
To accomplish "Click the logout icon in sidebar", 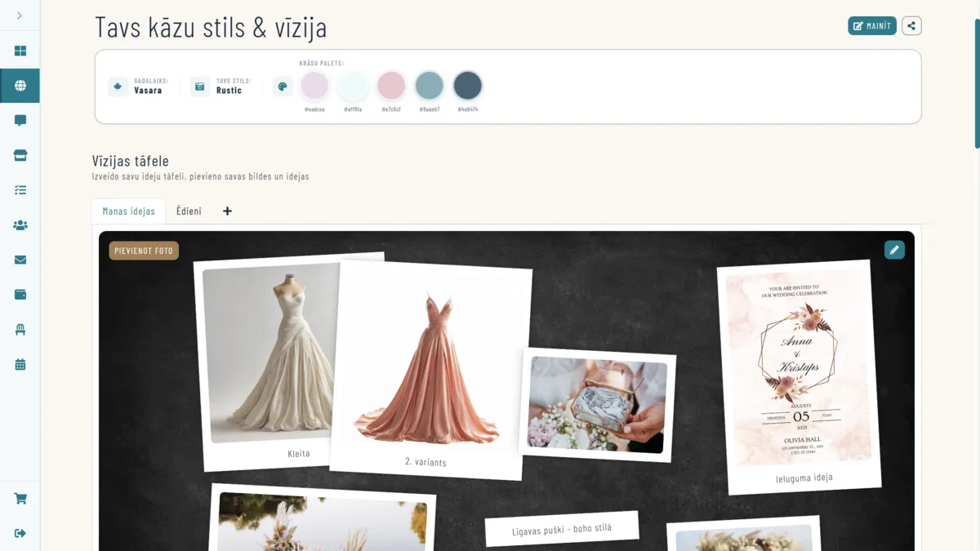I will [20, 533].
